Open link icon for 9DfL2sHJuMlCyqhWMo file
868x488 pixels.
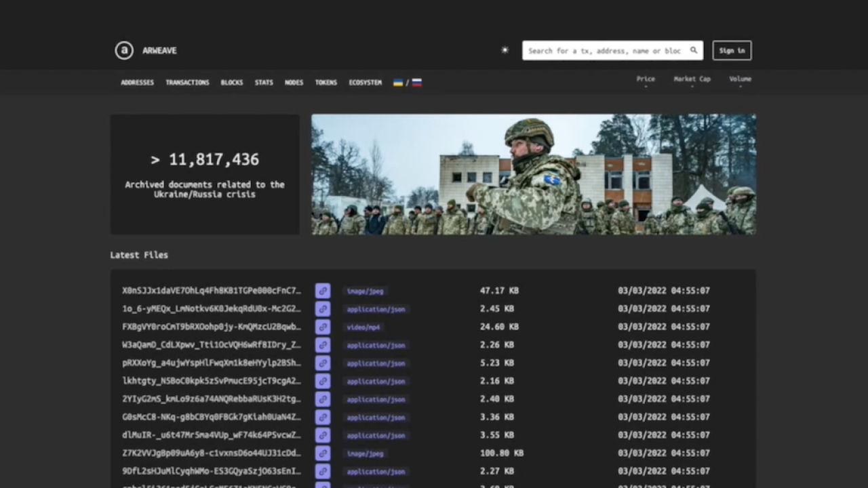[323, 471]
